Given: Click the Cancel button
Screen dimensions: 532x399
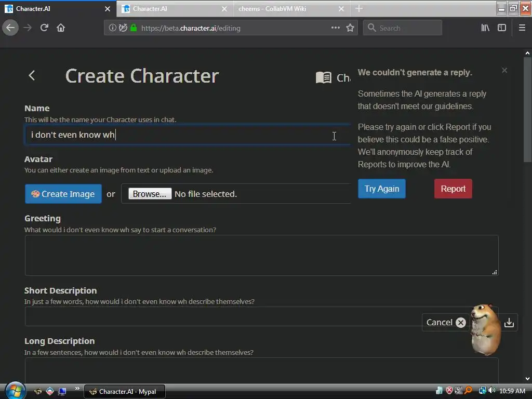Looking at the screenshot, I should click(445, 322).
